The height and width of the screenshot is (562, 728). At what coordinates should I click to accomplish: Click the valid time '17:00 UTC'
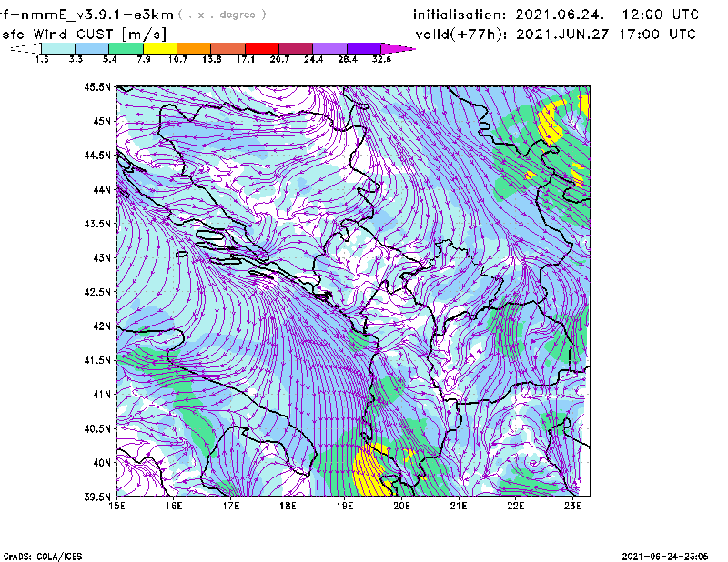pyautogui.click(x=657, y=35)
